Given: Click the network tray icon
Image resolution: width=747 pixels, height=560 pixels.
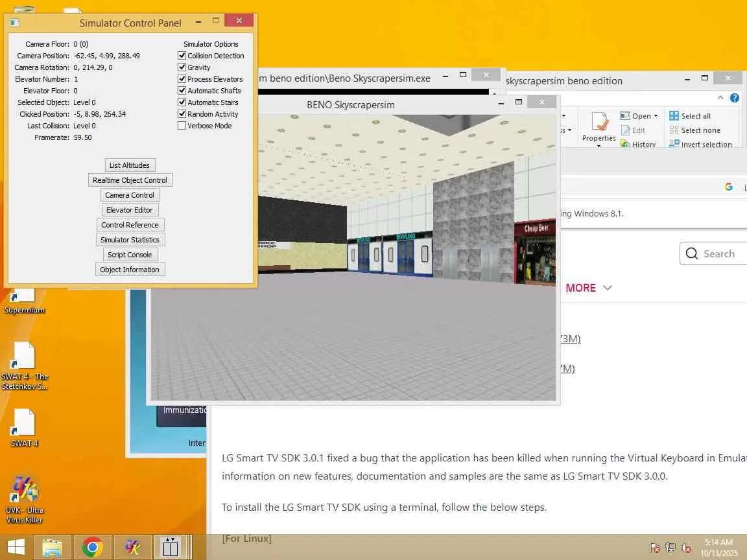Looking at the screenshot, I should point(670,548).
